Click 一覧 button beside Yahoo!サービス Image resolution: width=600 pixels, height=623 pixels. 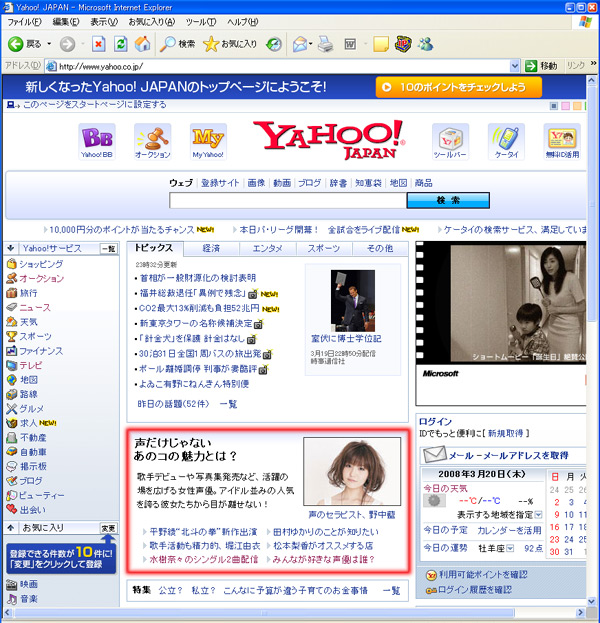[x=108, y=249]
